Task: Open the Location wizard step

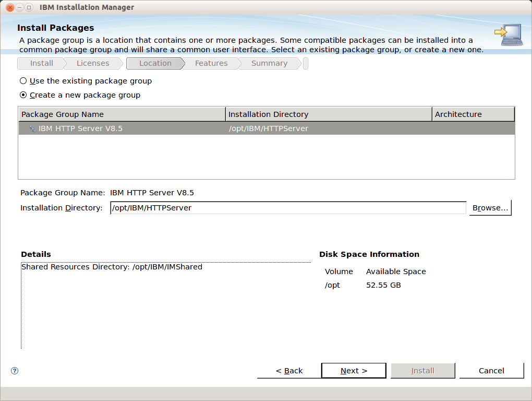Action: coord(155,63)
